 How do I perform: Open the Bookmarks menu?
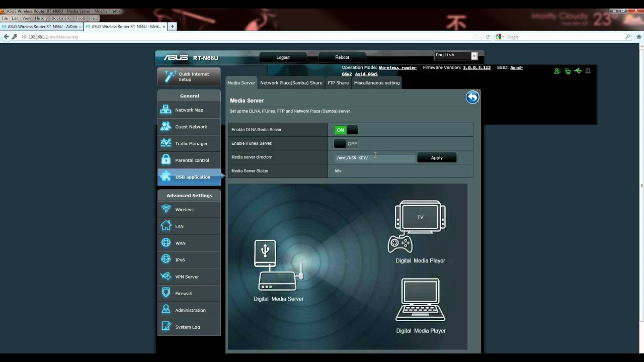[x=61, y=18]
